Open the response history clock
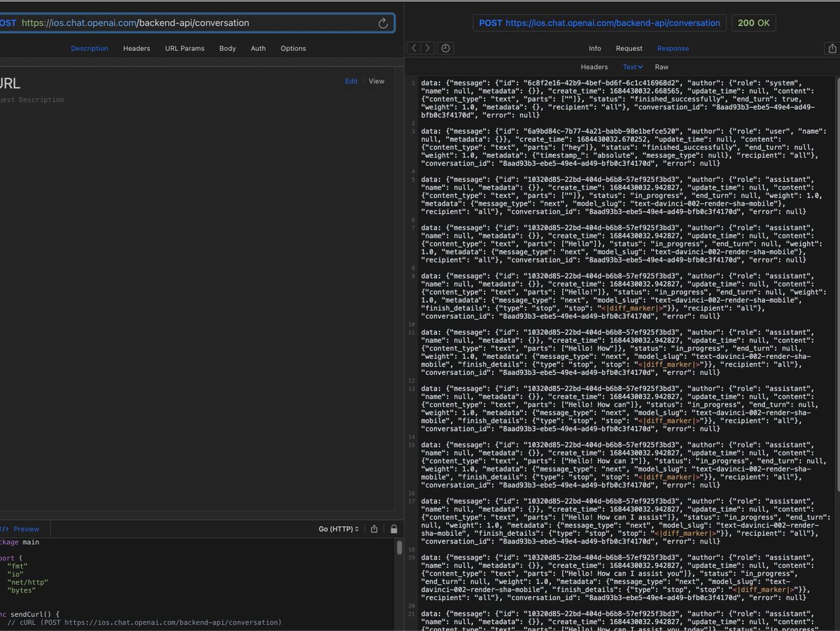840x631 pixels. [x=445, y=48]
